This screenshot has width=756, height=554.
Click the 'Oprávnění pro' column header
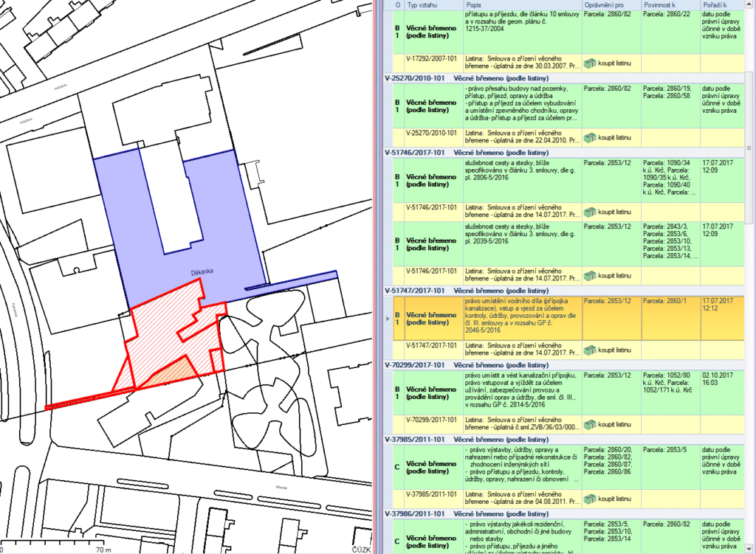(611, 5)
